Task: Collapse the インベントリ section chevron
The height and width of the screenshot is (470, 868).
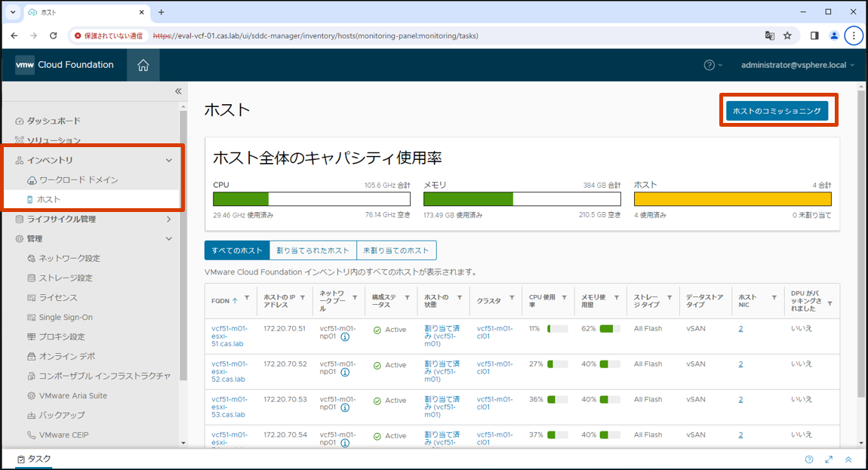Action: pos(169,161)
